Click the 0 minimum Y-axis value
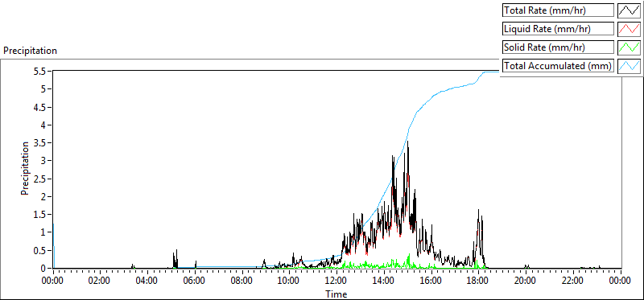Screen dimensions: 644x300 tap(47, 268)
